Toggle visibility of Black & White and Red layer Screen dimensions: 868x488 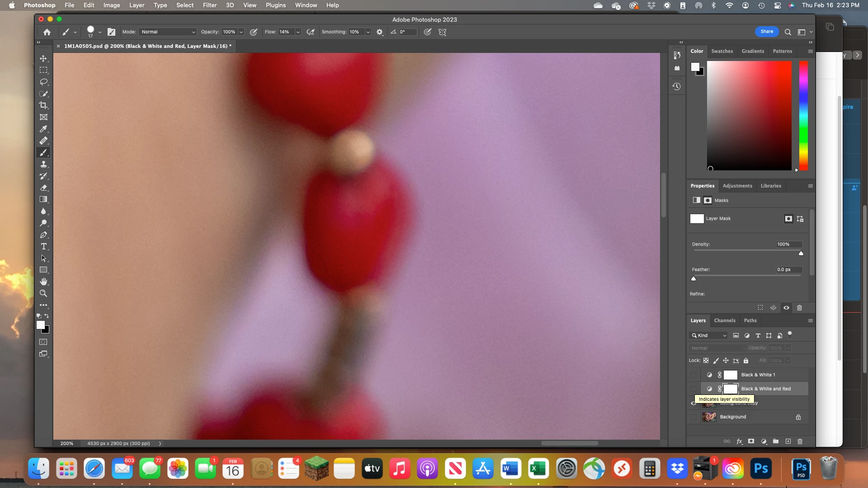[693, 389]
